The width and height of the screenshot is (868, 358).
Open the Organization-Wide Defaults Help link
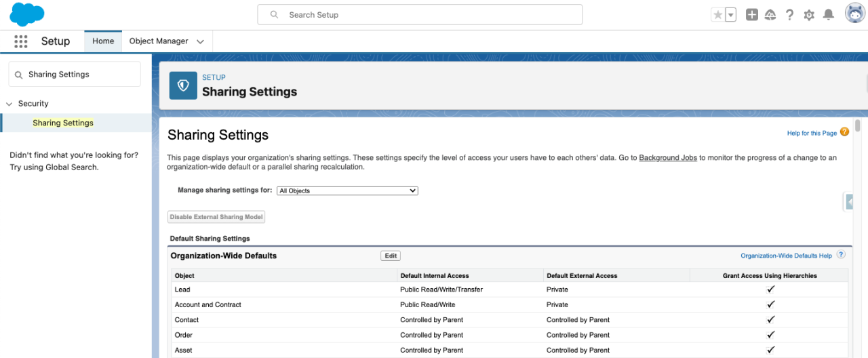(786, 256)
